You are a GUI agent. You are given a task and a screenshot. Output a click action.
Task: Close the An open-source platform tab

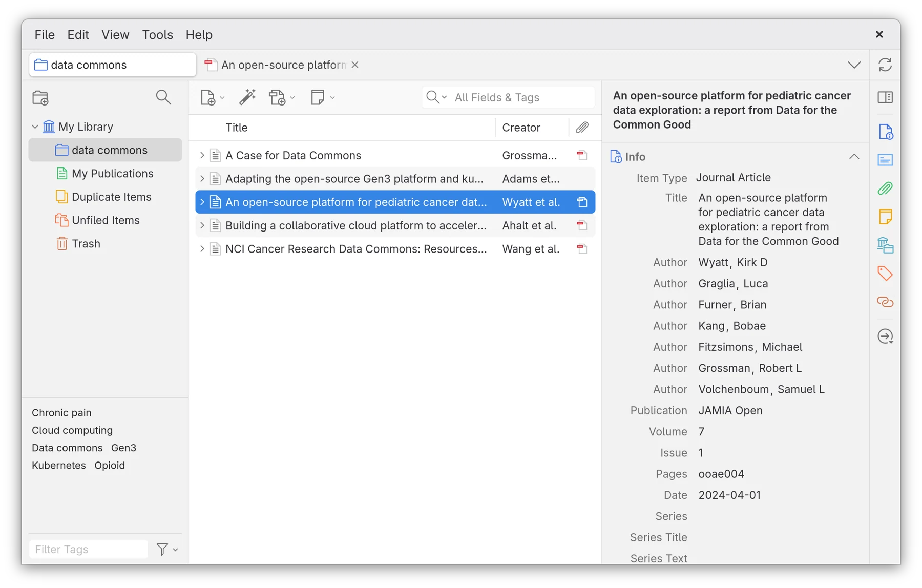(x=355, y=65)
